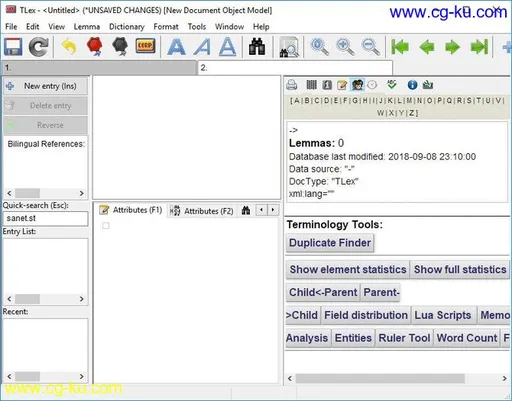The width and height of the screenshot is (512, 401).
Task: Open the Format menu
Action: [x=166, y=27]
